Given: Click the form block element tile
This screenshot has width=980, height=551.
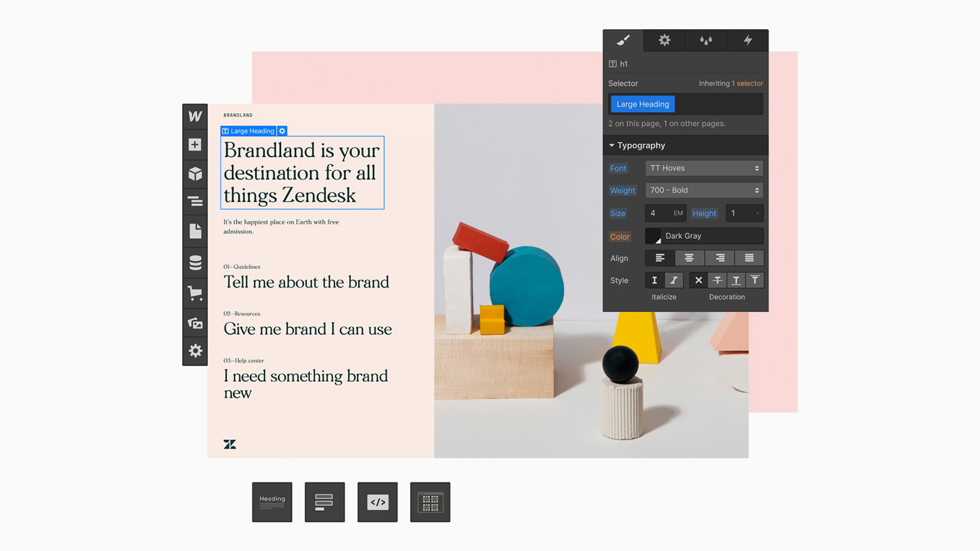Looking at the screenshot, I should 325,502.
